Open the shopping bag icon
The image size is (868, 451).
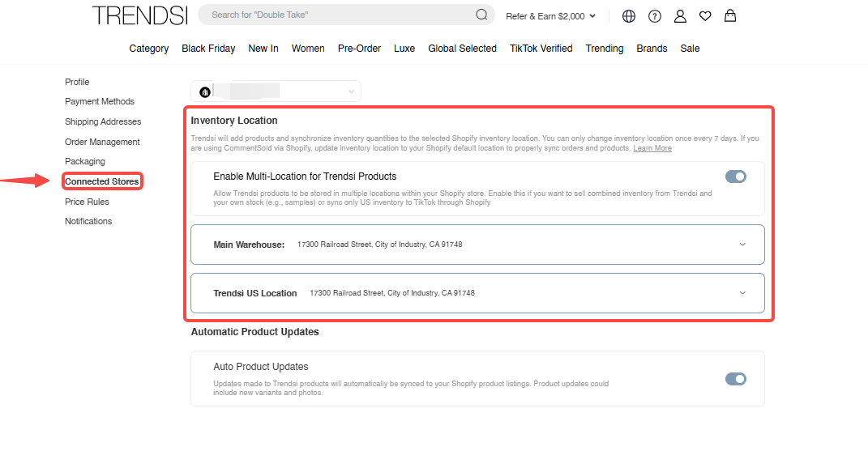(x=731, y=15)
